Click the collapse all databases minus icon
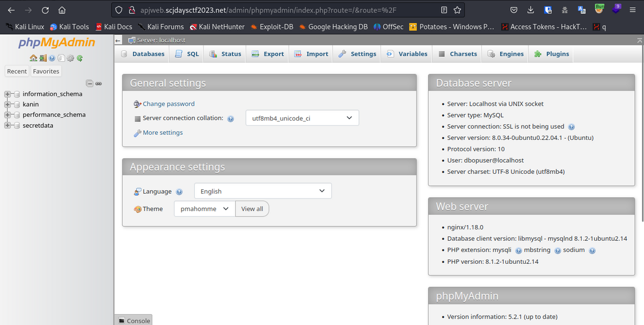The image size is (644, 325). [x=90, y=83]
